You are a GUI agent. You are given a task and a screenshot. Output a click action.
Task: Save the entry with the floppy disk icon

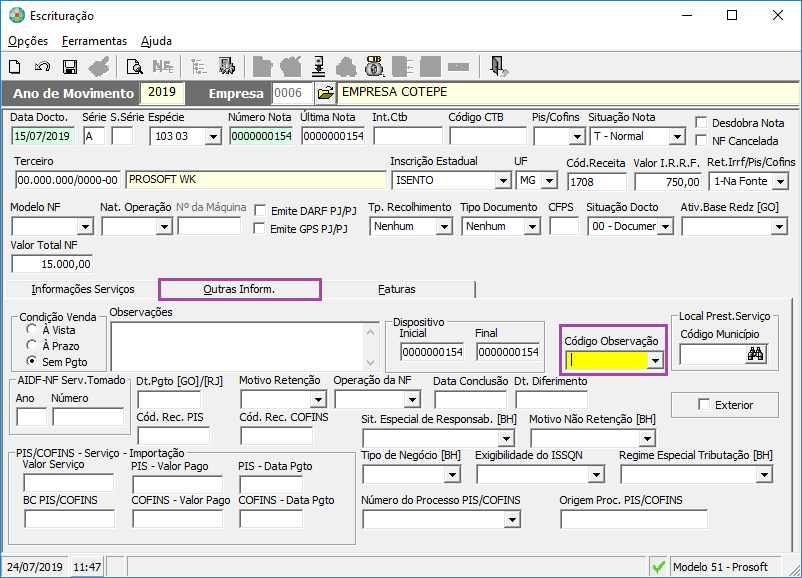[70, 67]
